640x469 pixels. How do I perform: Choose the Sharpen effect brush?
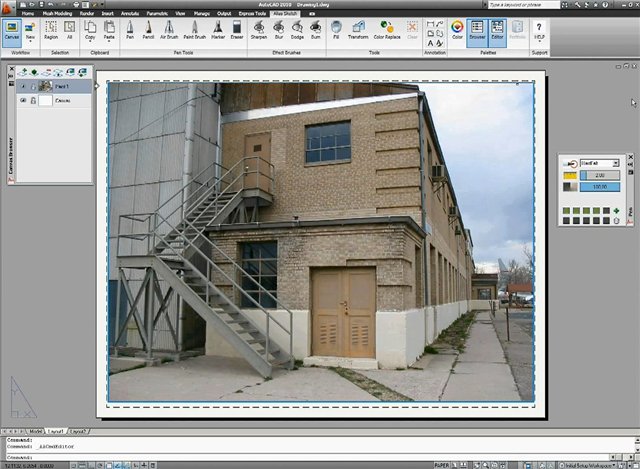tap(259, 30)
